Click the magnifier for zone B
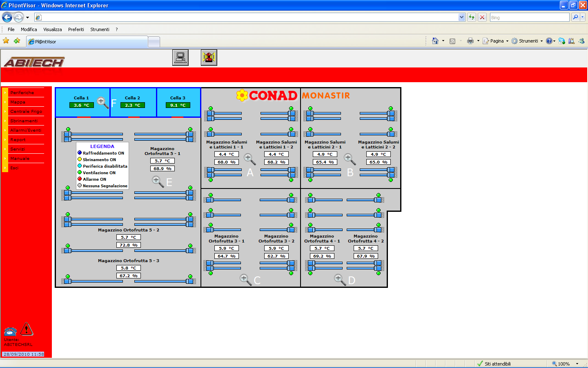The height and width of the screenshot is (368, 588). coord(350,159)
